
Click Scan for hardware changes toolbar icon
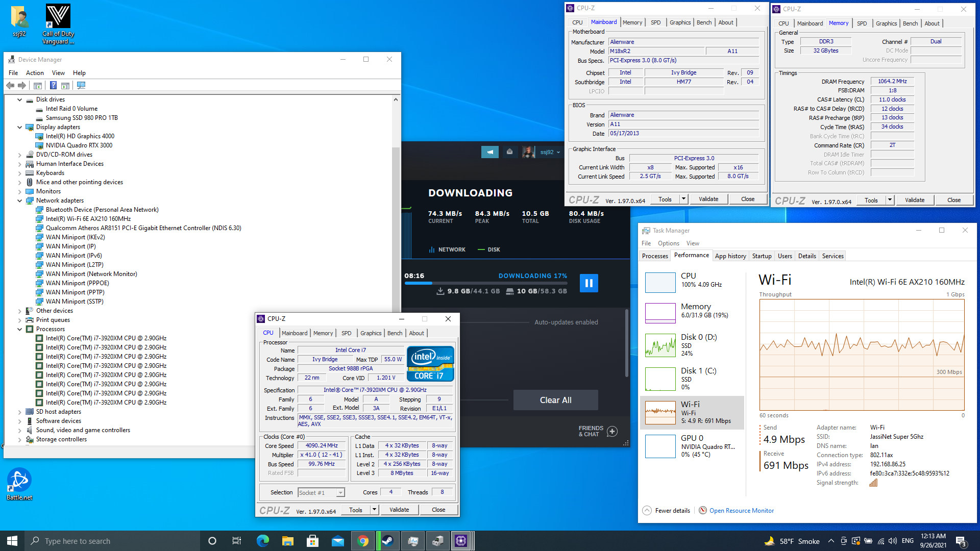pyautogui.click(x=81, y=86)
